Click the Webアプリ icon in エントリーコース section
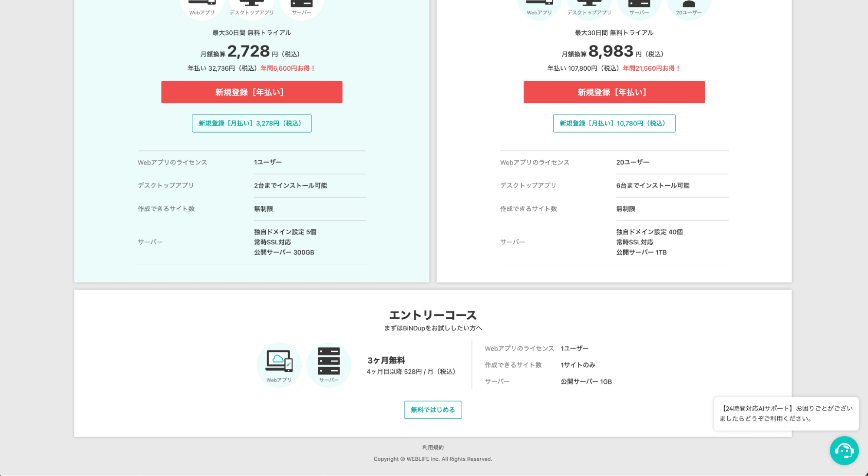Image resolution: width=868 pixels, height=476 pixels. (279, 364)
